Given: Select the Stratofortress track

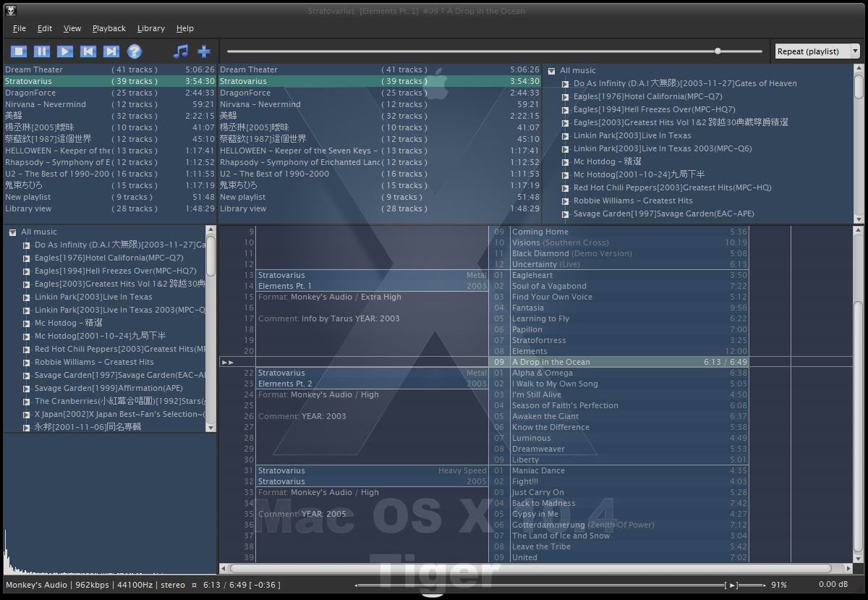Looking at the screenshot, I should [x=620, y=340].
